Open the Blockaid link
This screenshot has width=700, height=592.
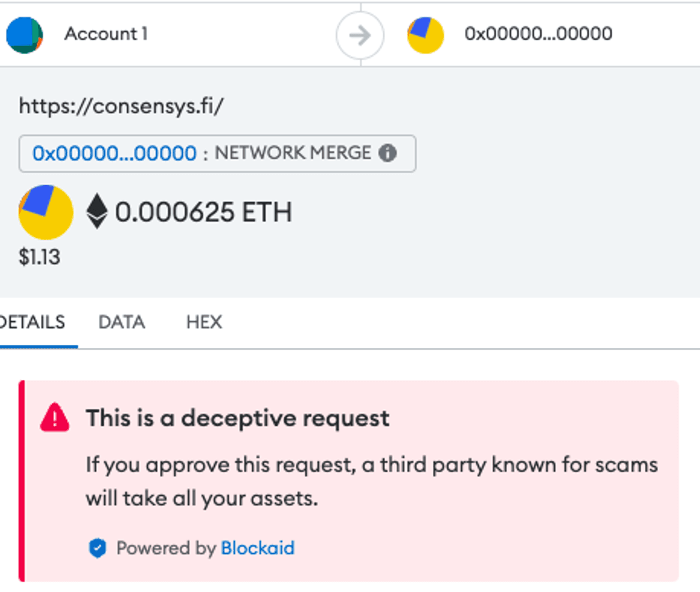click(258, 548)
